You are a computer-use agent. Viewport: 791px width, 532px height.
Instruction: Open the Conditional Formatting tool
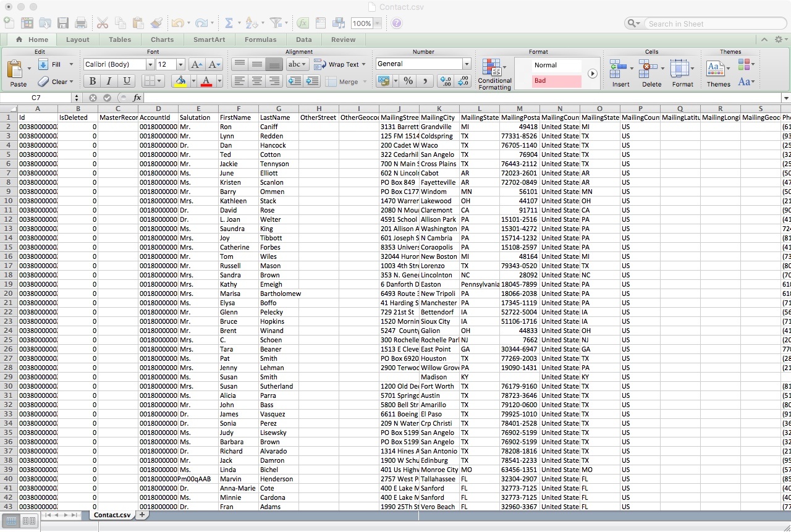(494, 74)
